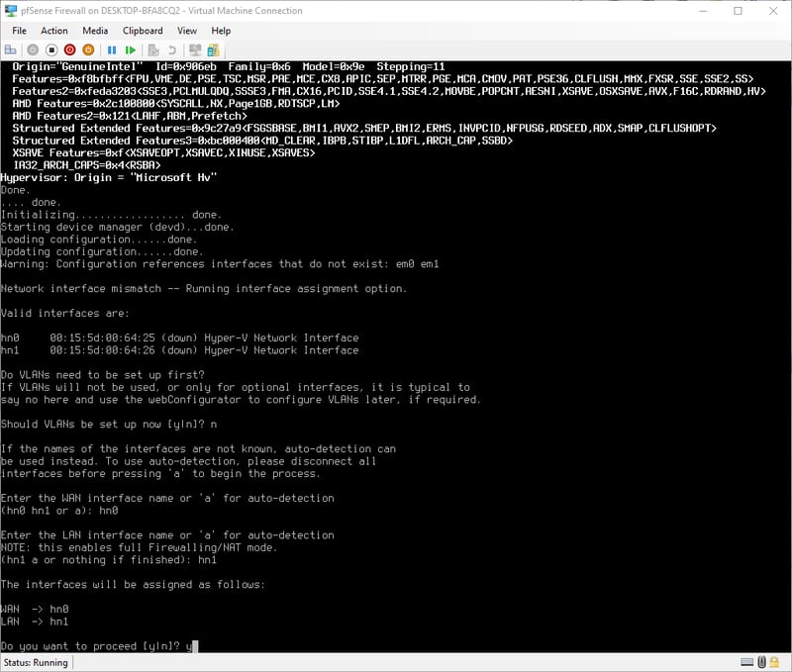Open the File menu
Viewport: 792px width, 672px height.
19,31
